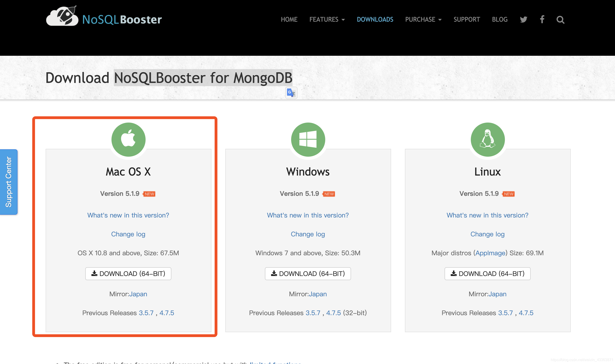
Task: View the Windows Change log
Action: pos(308,234)
